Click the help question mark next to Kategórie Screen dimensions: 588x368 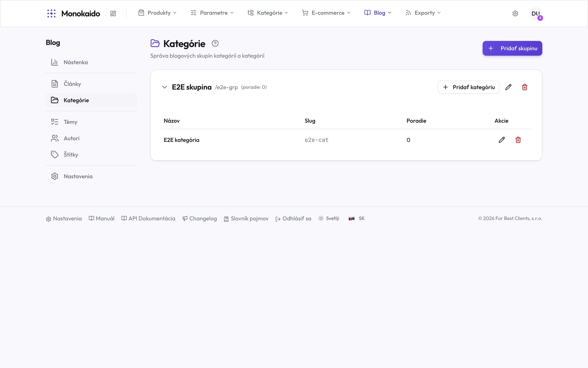point(215,44)
